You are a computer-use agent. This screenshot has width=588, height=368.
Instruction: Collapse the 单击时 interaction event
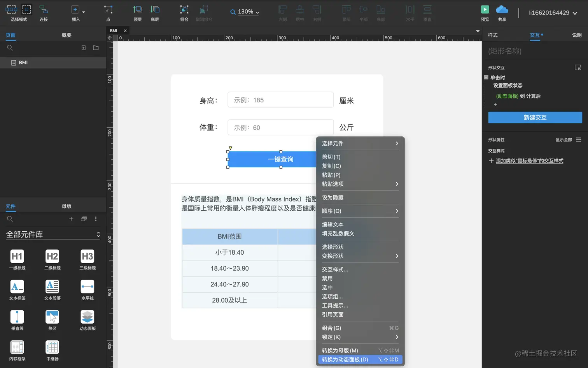tap(486, 77)
